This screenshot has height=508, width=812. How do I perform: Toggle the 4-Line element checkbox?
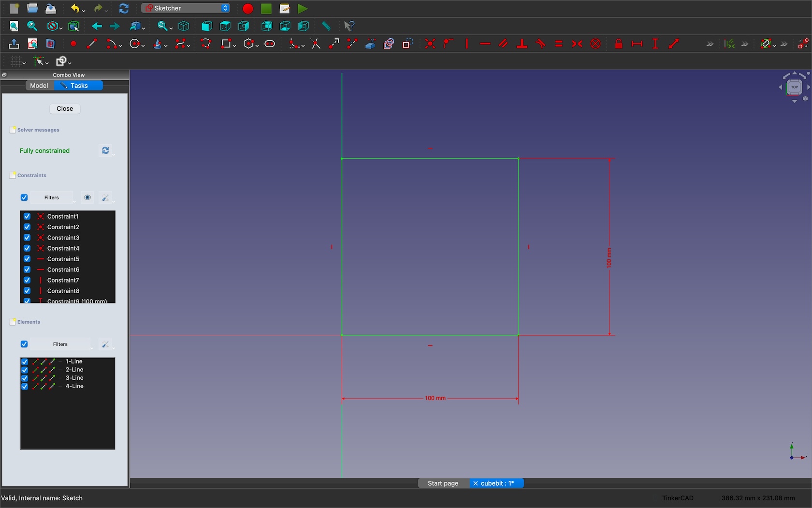point(25,386)
